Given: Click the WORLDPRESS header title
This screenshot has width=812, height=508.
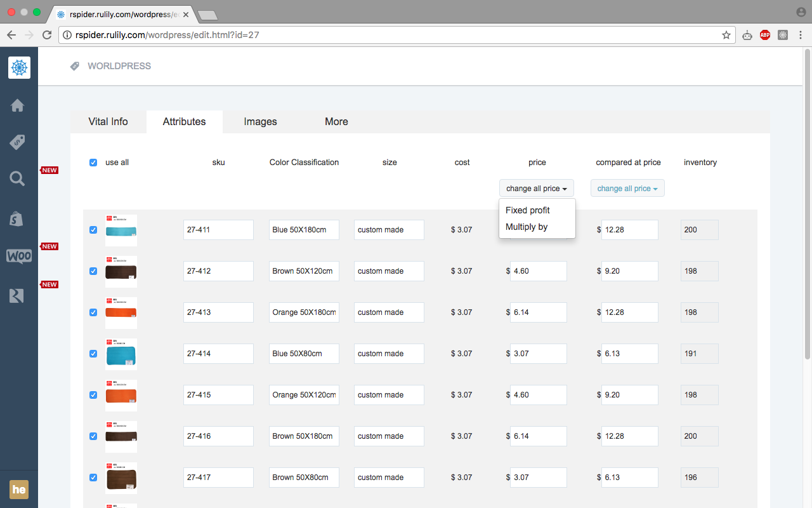Looking at the screenshot, I should [x=119, y=66].
